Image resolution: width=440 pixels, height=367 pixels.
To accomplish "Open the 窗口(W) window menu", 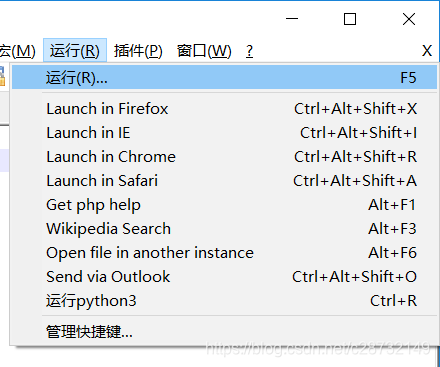I will pyautogui.click(x=204, y=51).
